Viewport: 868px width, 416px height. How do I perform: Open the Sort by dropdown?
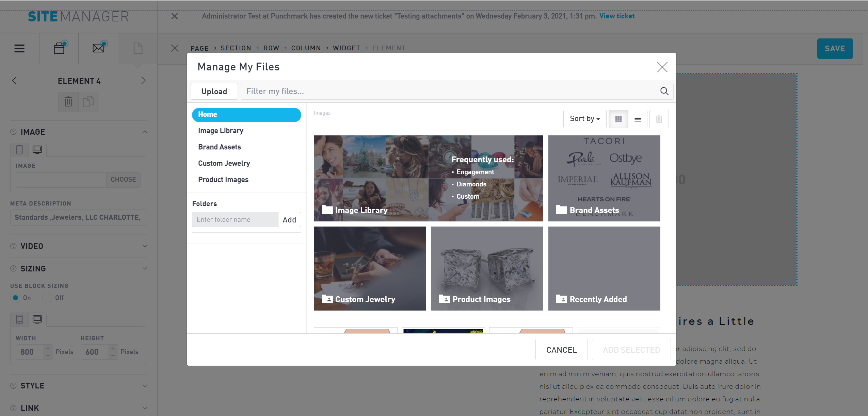[584, 119]
